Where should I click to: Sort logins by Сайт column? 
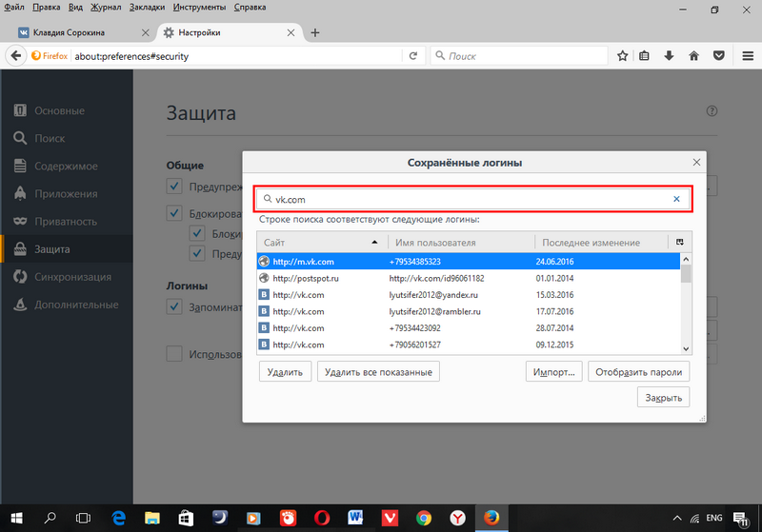(322, 242)
